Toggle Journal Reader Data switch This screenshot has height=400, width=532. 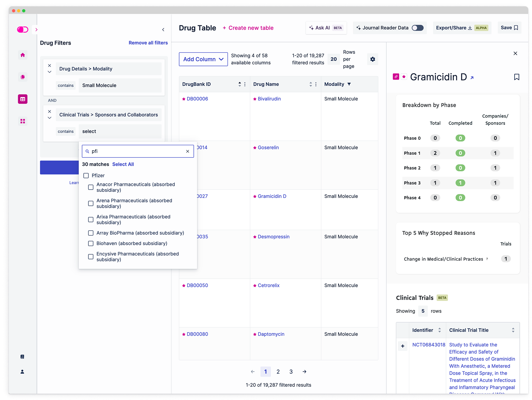[x=418, y=28]
